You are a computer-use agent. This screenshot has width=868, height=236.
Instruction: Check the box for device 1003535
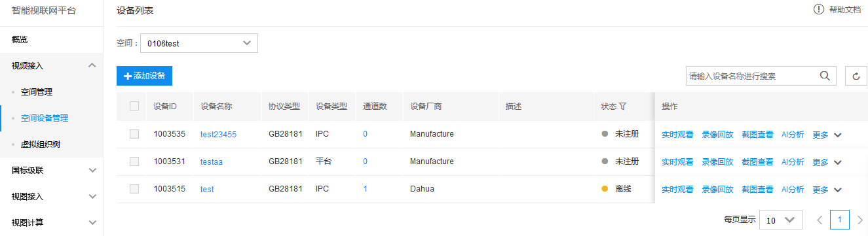[134, 134]
